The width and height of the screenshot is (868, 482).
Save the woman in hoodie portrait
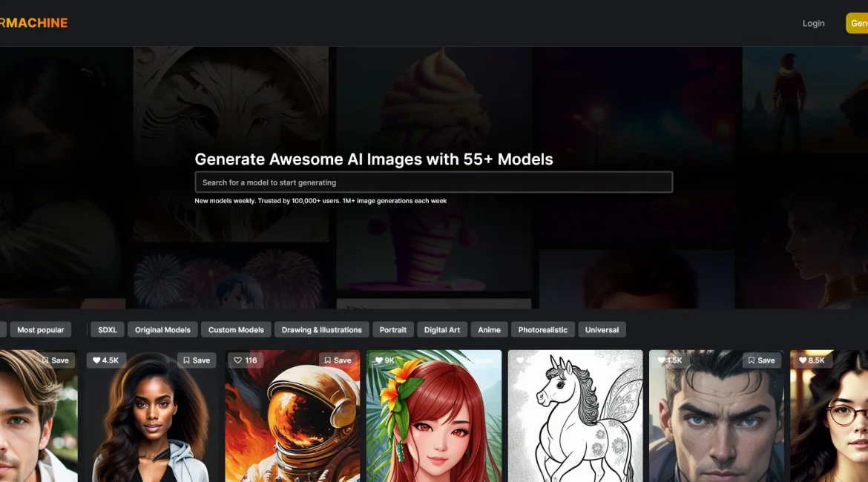(197, 360)
